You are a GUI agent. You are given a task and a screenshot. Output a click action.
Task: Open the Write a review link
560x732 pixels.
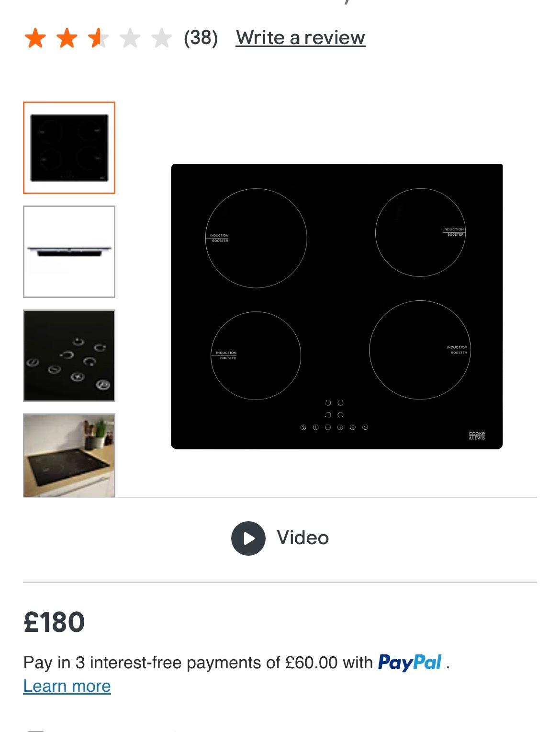click(x=301, y=37)
